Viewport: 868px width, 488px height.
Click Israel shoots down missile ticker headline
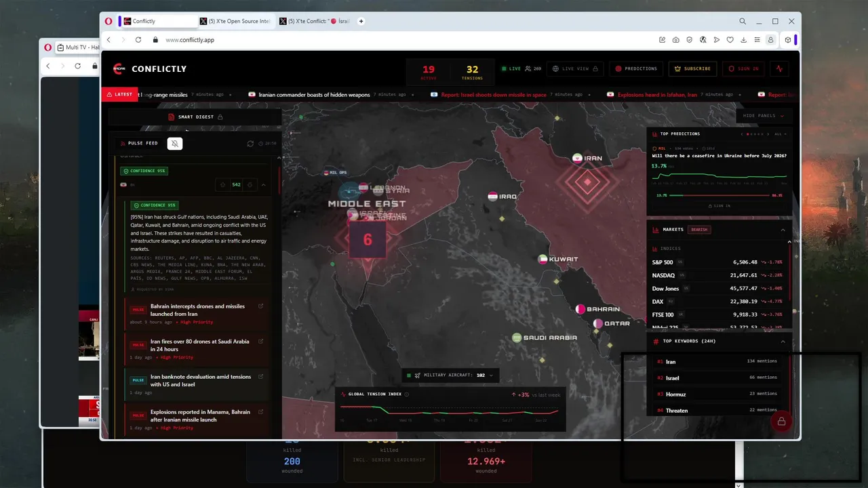493,95
